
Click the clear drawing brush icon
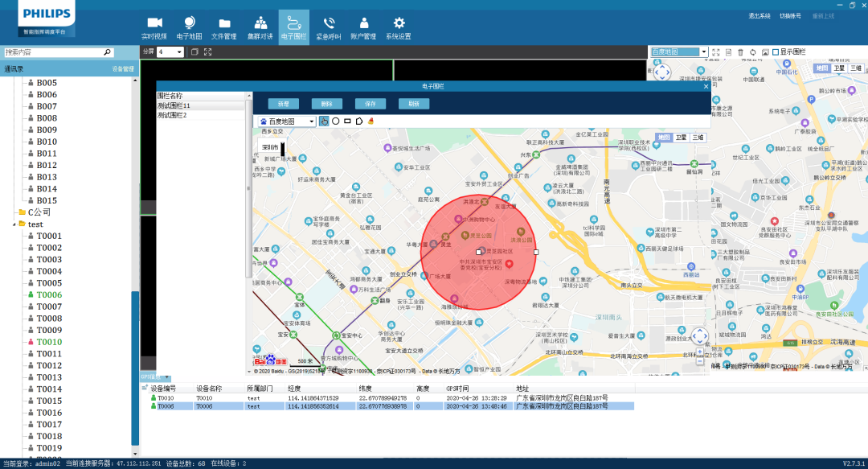[371, 121]
